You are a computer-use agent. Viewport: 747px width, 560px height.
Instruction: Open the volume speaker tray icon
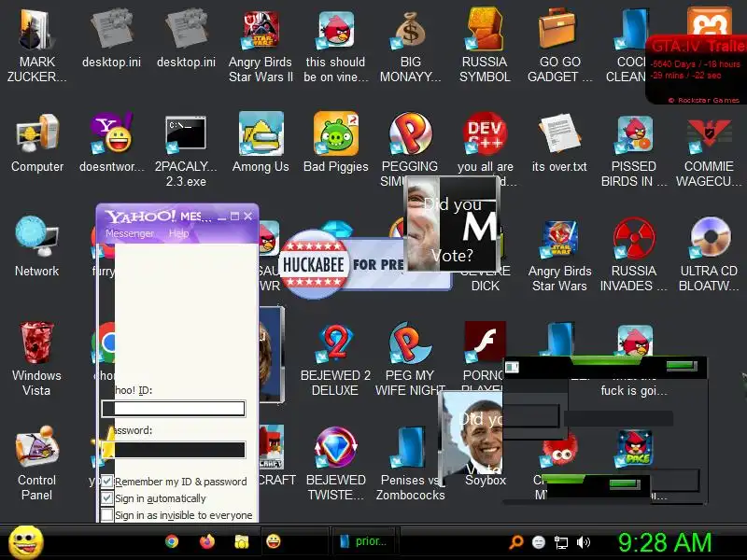[584, 542]
